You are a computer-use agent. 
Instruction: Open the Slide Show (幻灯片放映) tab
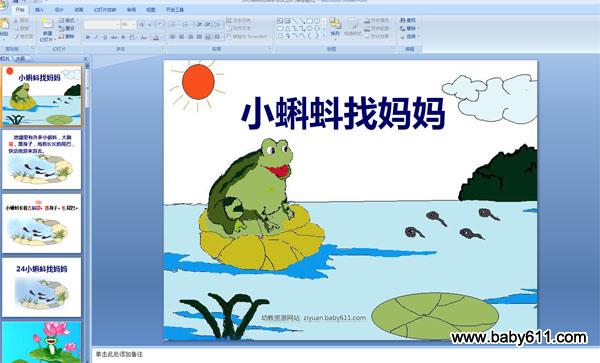[105, 10]
